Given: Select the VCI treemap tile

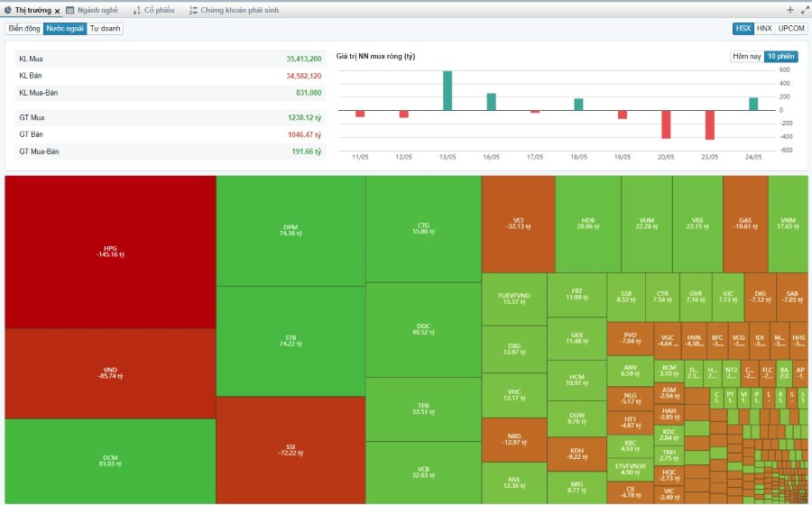Looking at the screenshot, I should (519, 224).
